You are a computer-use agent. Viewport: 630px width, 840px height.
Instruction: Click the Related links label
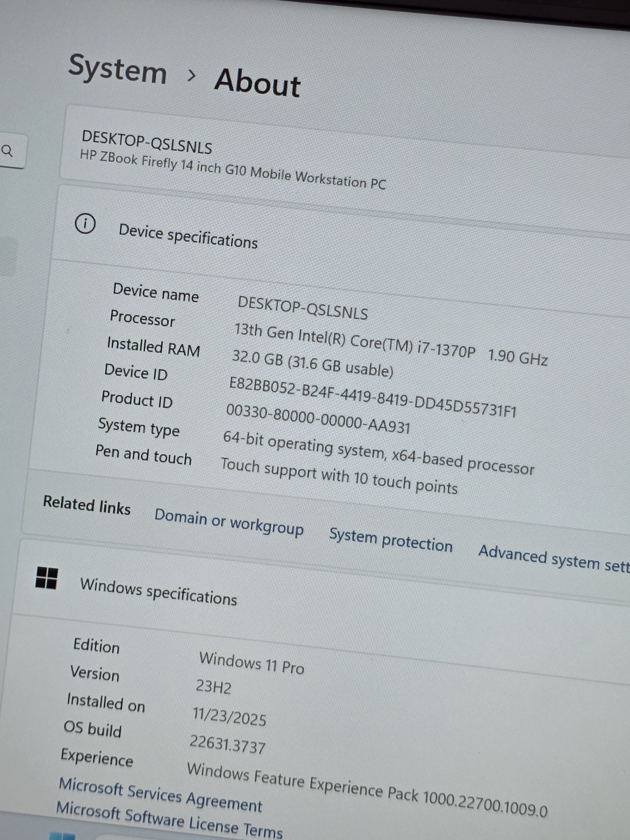pos(87,505)
